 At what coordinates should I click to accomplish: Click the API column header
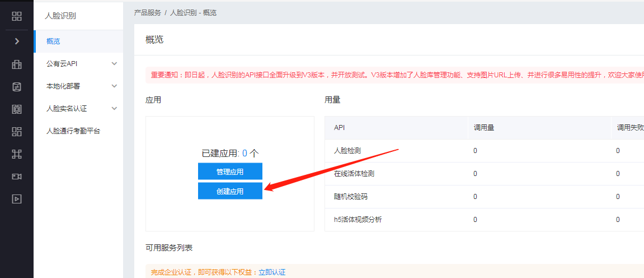coord(339,127)
